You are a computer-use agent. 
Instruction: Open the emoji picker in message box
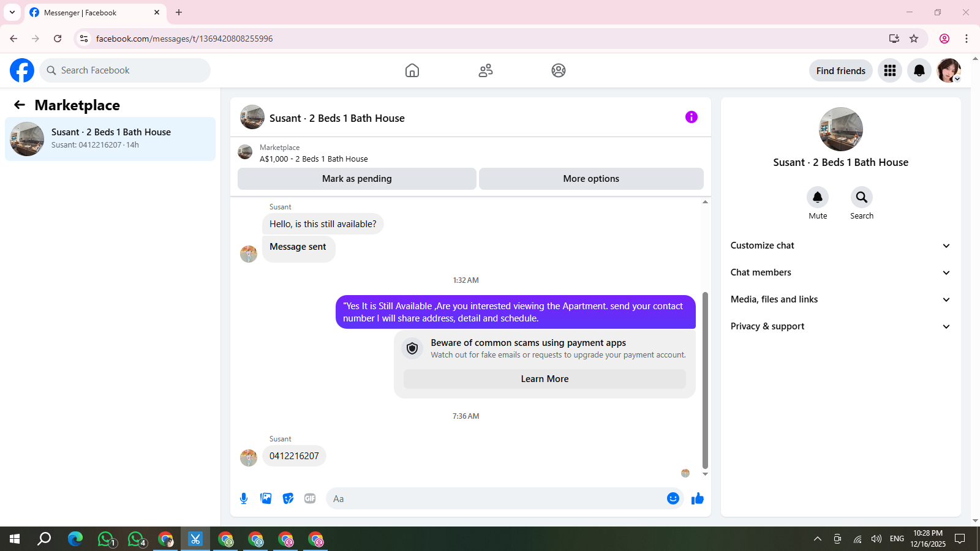[673, 498]
